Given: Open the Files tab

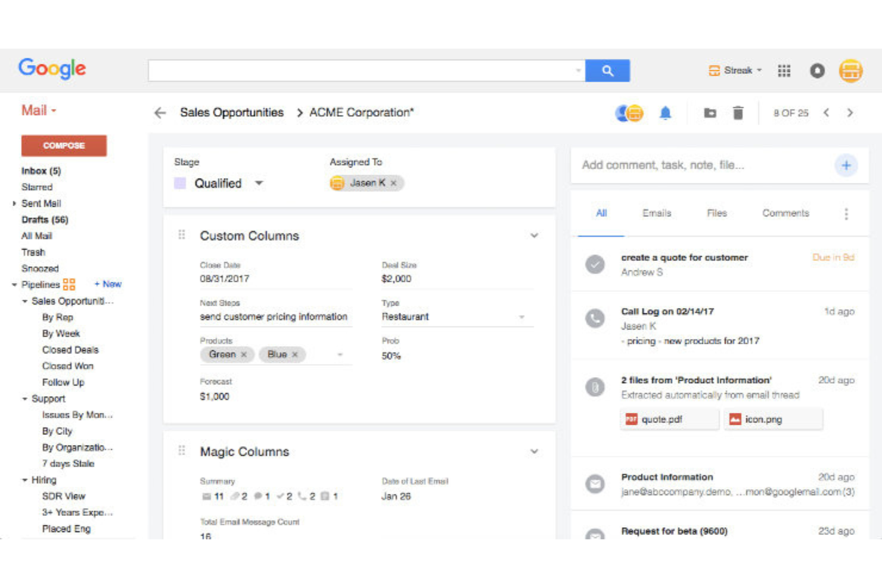Looking at the screenshot, I should (716, 213).
